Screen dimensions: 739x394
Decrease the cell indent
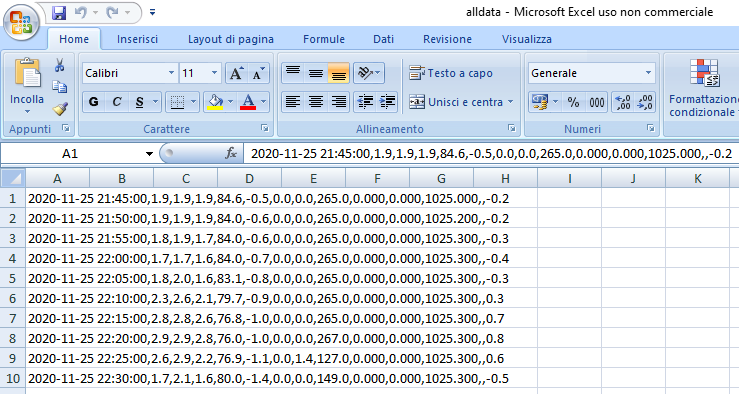coord(365,102)
